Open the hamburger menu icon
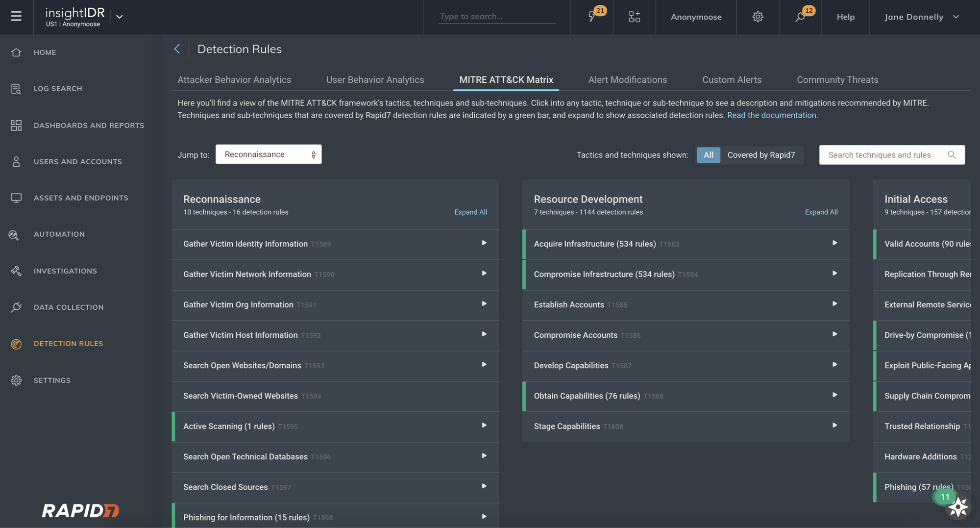 pyautogui.click(x=16, y=17)
